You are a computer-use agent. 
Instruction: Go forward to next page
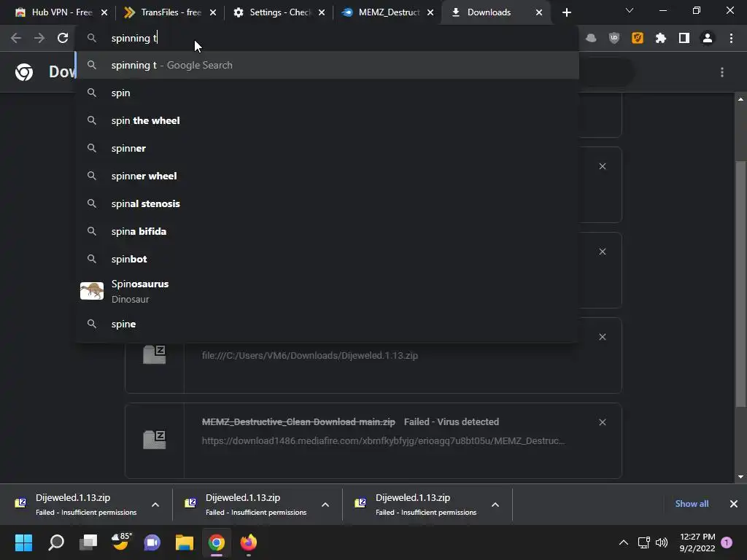(39, 38)
